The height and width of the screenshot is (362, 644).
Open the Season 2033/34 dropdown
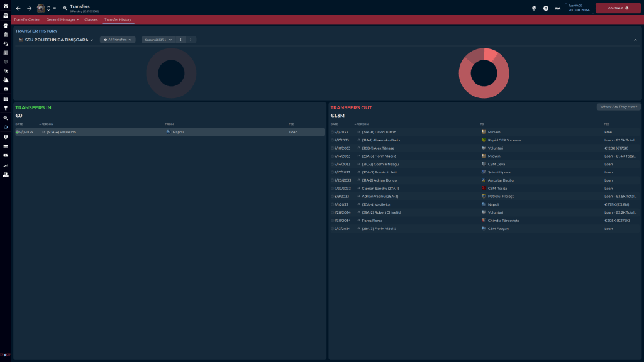[x=158, y=40]
